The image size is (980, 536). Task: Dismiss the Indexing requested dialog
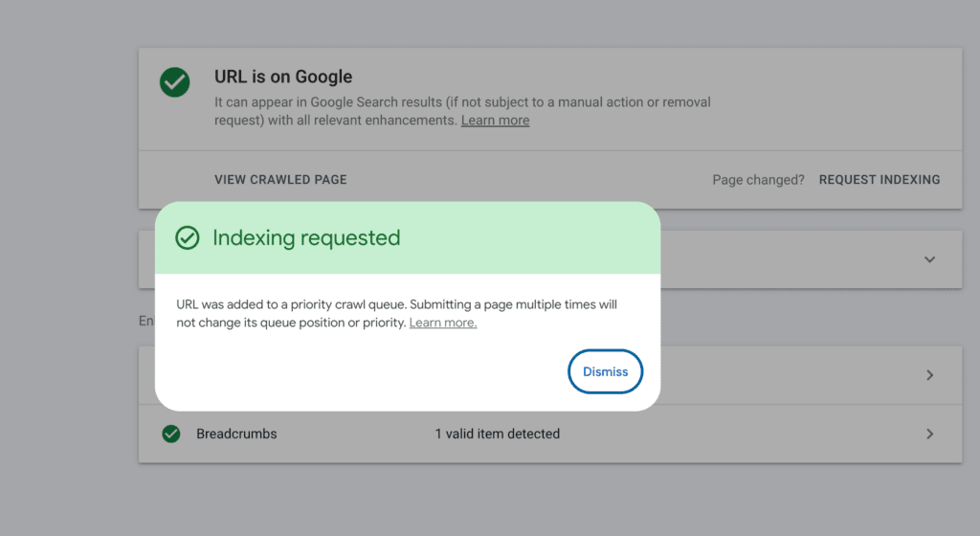coord(605,371)
